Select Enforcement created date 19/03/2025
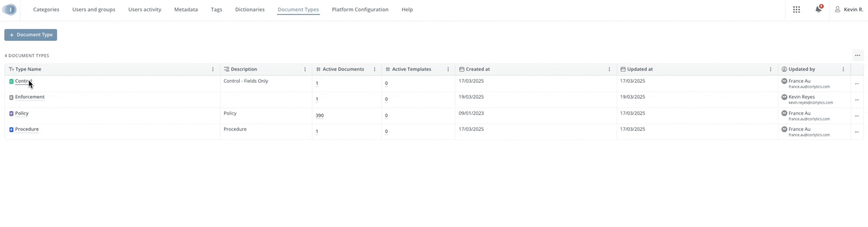 tap(471, 97)
